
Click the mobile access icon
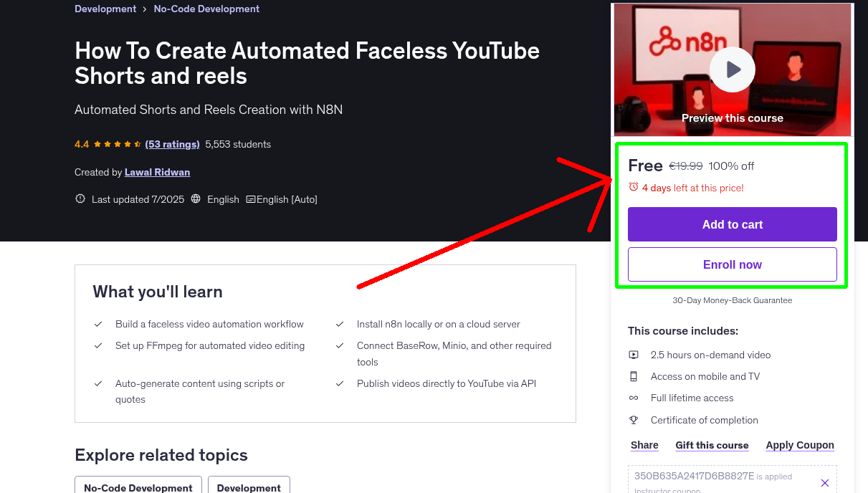pos(634,376)
